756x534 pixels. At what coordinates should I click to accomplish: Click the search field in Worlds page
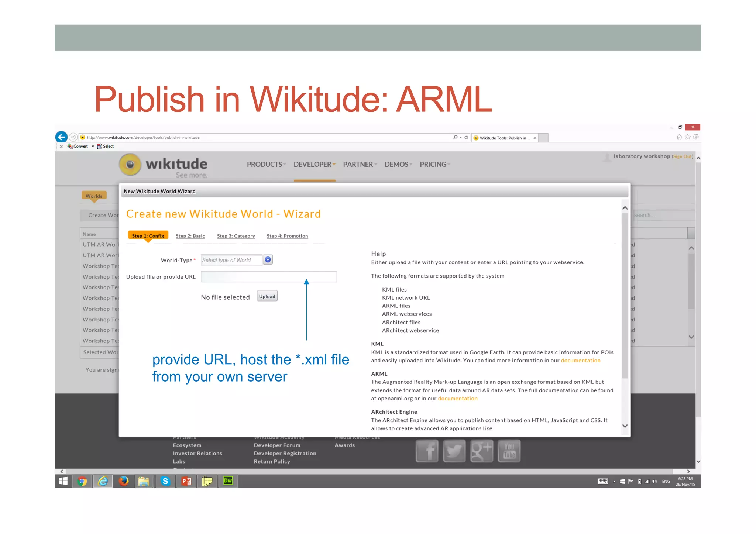pyautogui.click(x=663, y=215)
